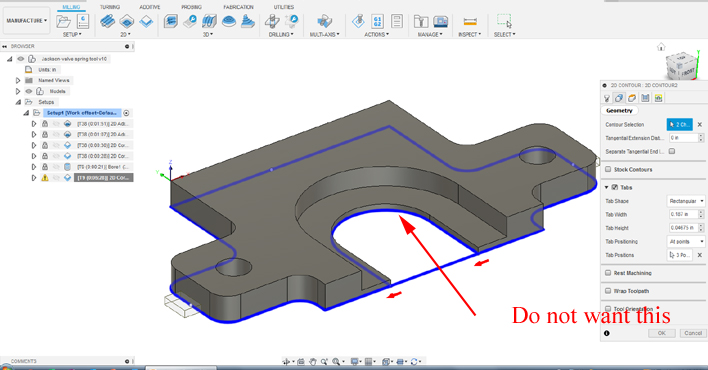Click the active setup radio beside Setup1
The width and height of the screenshot is (708, 370).
tap(126, 113)
